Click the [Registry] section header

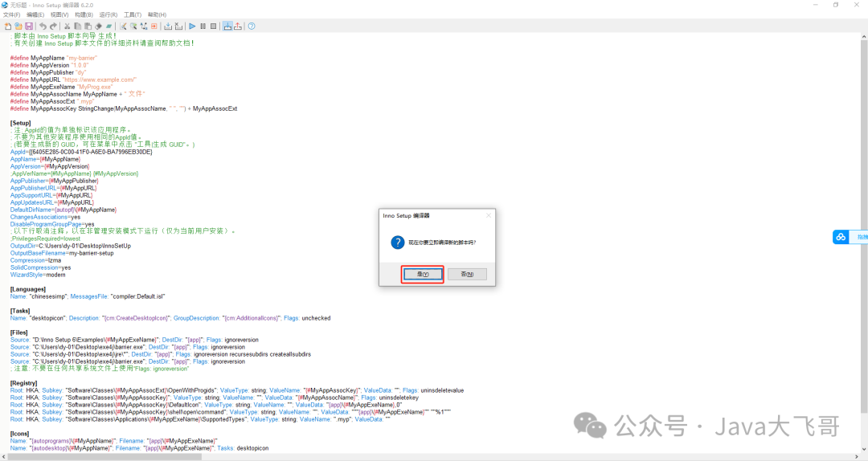click(23, 382)
